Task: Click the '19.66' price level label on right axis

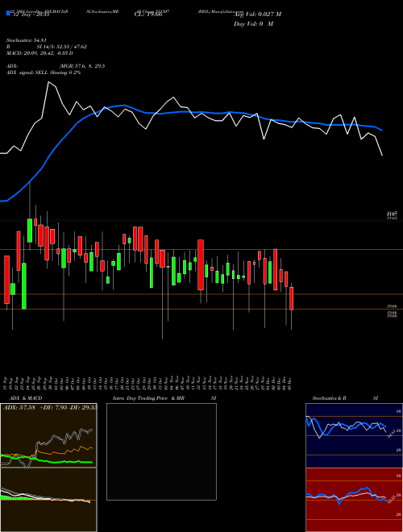Action: (x=393, y=306)
